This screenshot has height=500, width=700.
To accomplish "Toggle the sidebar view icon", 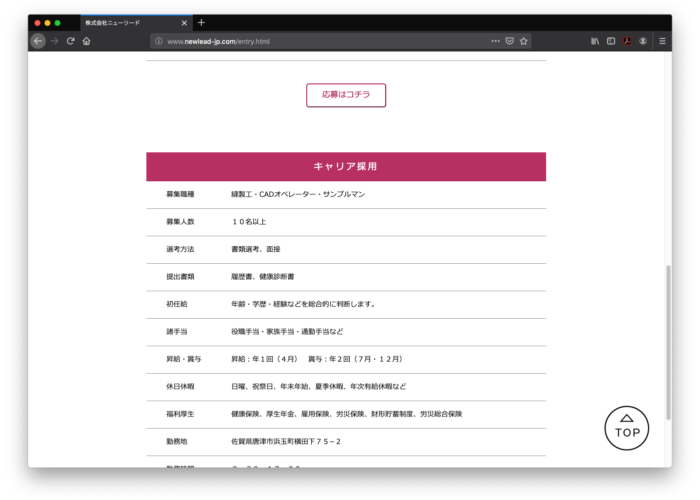I will coord(611,41).
